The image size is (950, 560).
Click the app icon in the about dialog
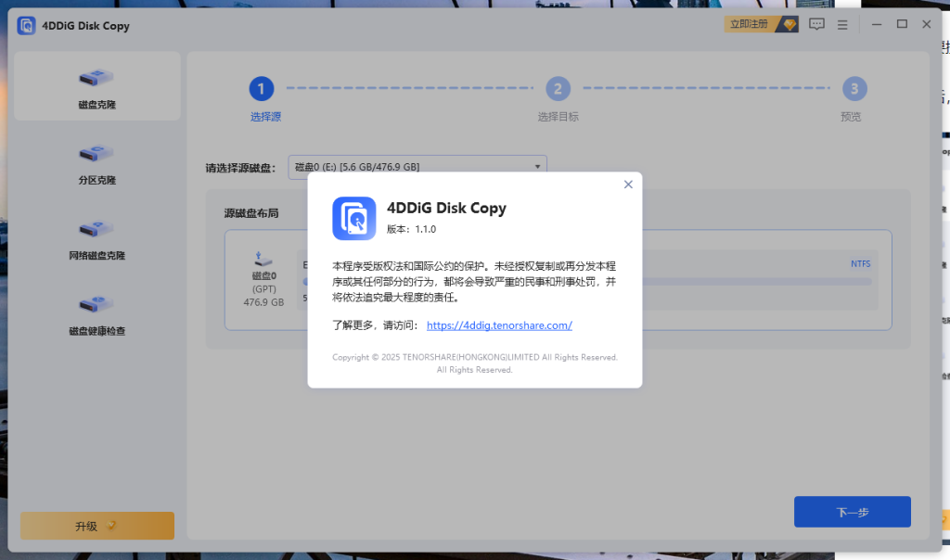tap(353, 219)
